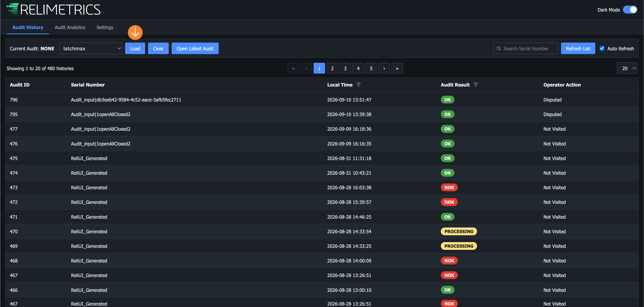Click Disputed action for audit 795
The height and width of the screenshot is (307, 644).
coord(553,114)
